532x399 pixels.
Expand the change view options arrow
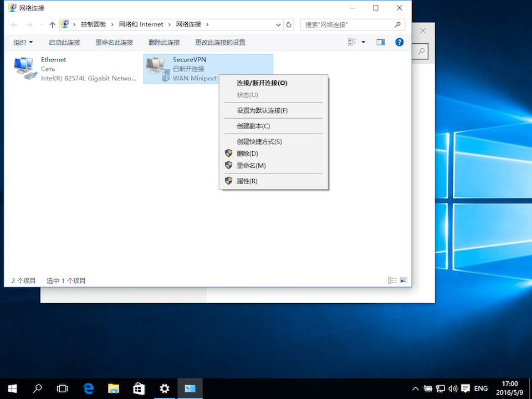[364, 42]
